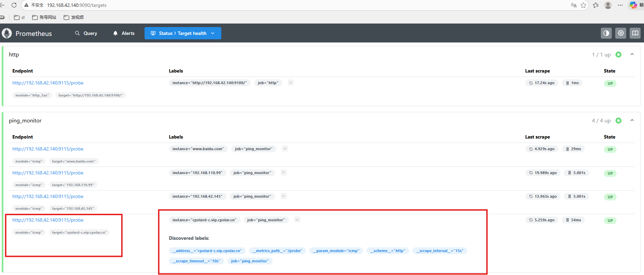Screen dimensions: 644x275
Task: Open the documentation book icon
Action: tap(635, 33)
